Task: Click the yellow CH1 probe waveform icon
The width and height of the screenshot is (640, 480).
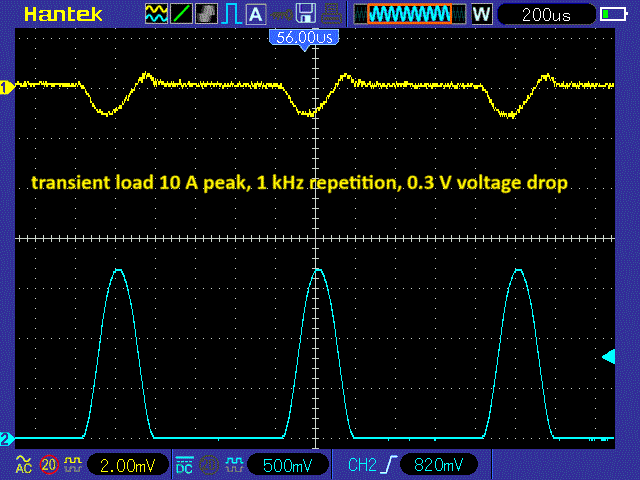Action: pyautogui.click(x=73, y=464)
